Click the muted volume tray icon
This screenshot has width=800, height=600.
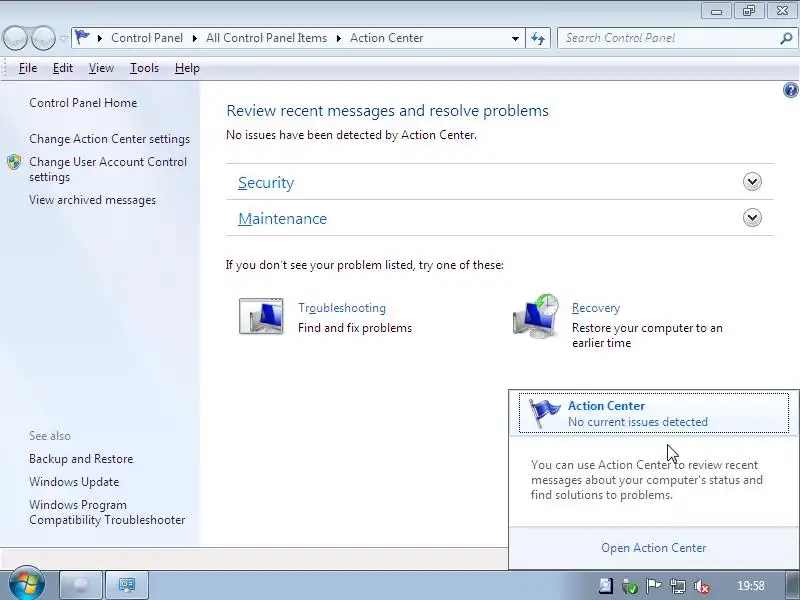coord(702,587)
